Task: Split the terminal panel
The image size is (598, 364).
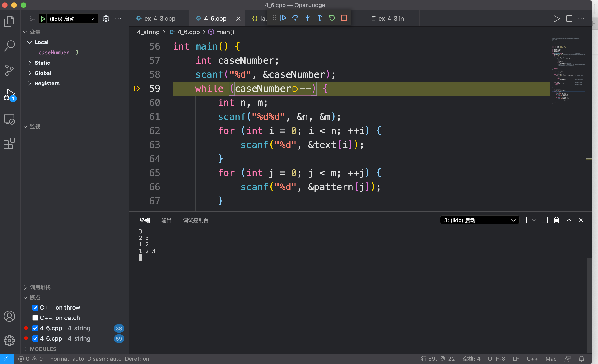Action: (x=545, y=220)
